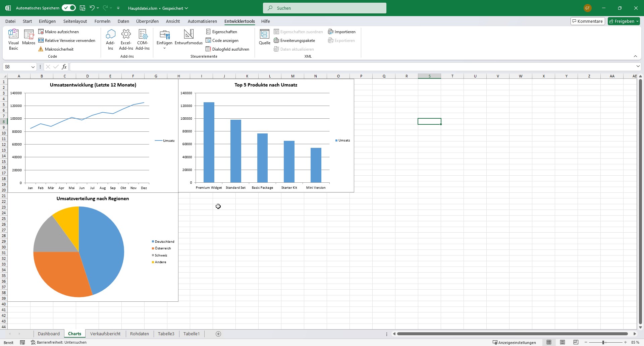Open the Name box dropdown
The width and height of the screenshot is (644, 346).
click(x=33, y=67)
